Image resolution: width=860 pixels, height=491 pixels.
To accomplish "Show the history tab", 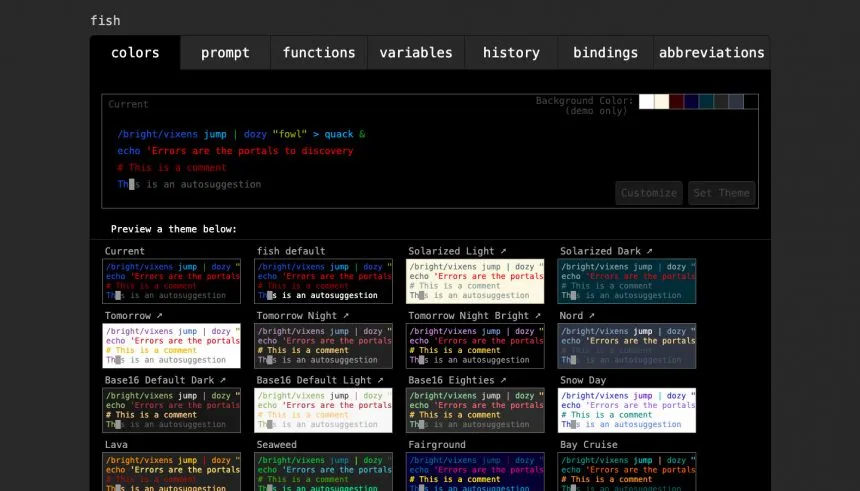I will coord(511,53).
